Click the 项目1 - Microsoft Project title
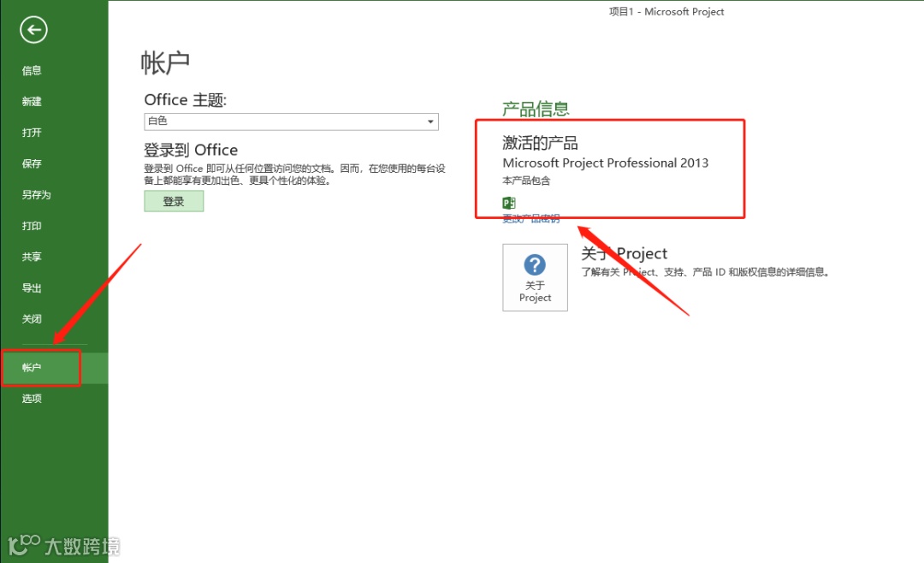Image resolution: width=924 pixels, height=563 pixels. pos(666,12)
